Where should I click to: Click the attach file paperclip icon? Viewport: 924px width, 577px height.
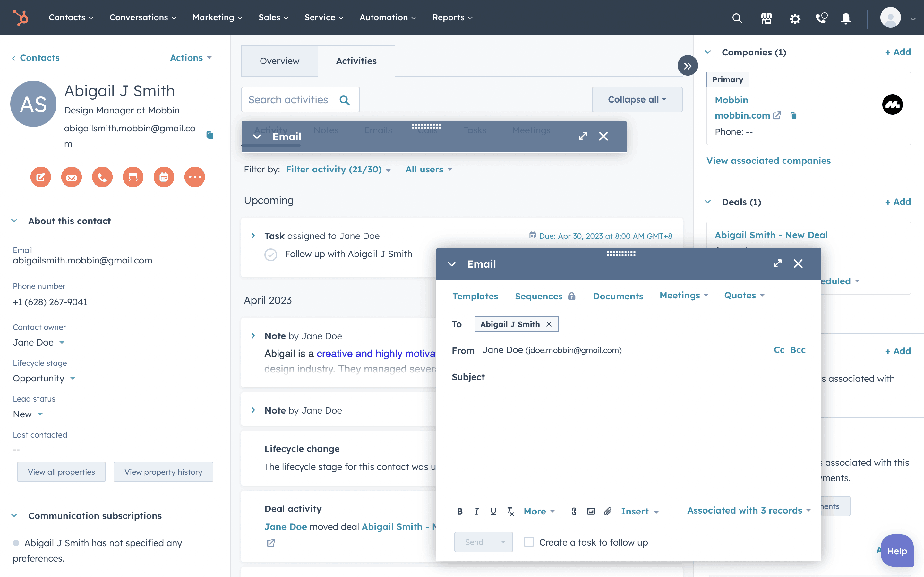click(x=607, y=511)
